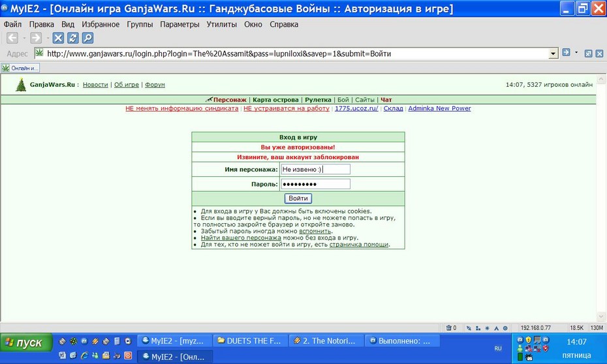
Task: Open the dropdown arrow beside the Go button
Action: pos(576,52)
